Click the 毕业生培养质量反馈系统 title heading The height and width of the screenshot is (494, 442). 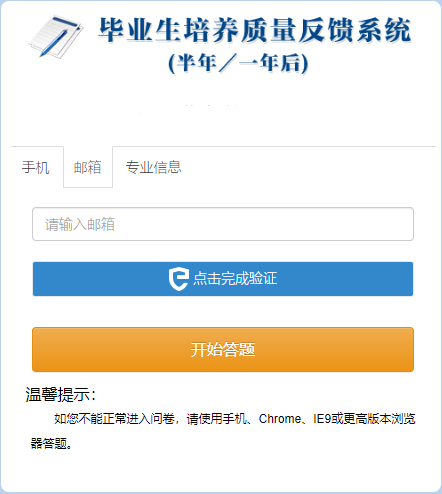point(255,30)
